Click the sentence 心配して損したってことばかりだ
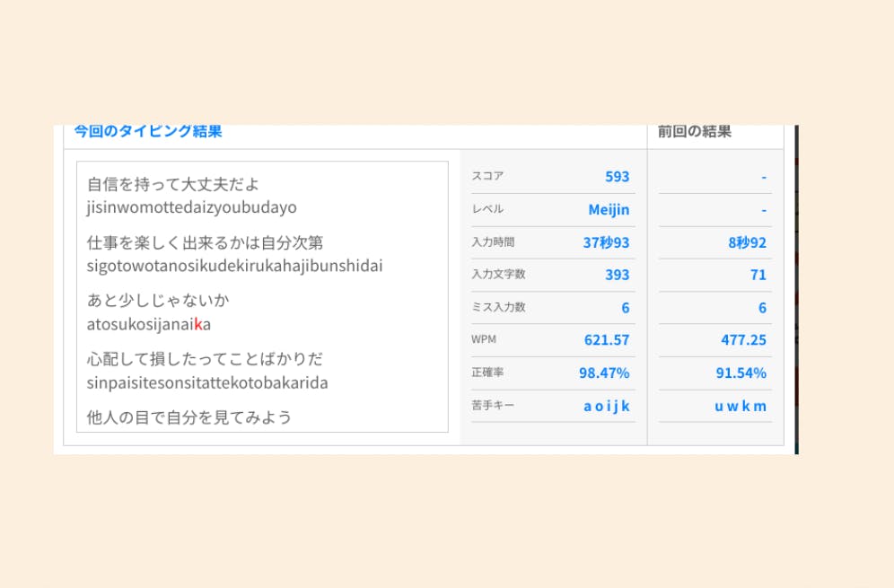894x588 pixels. click(x=205, y=359)
